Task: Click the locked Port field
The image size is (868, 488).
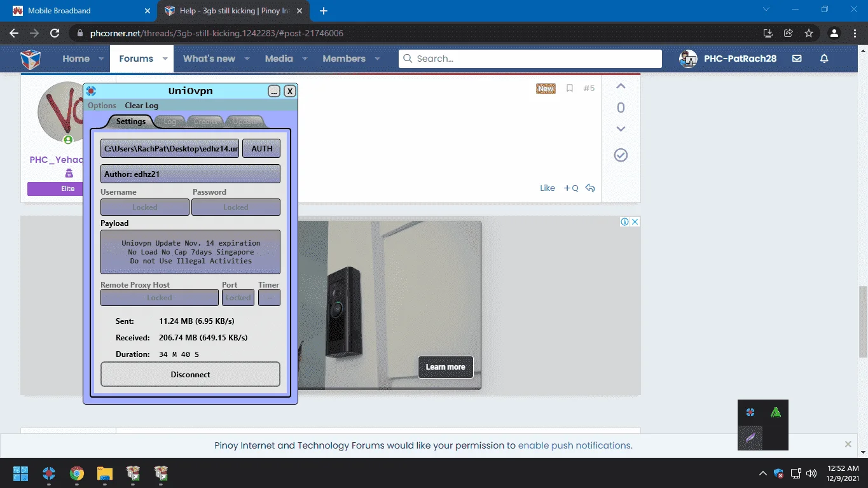Action: (x=238, y=298)
